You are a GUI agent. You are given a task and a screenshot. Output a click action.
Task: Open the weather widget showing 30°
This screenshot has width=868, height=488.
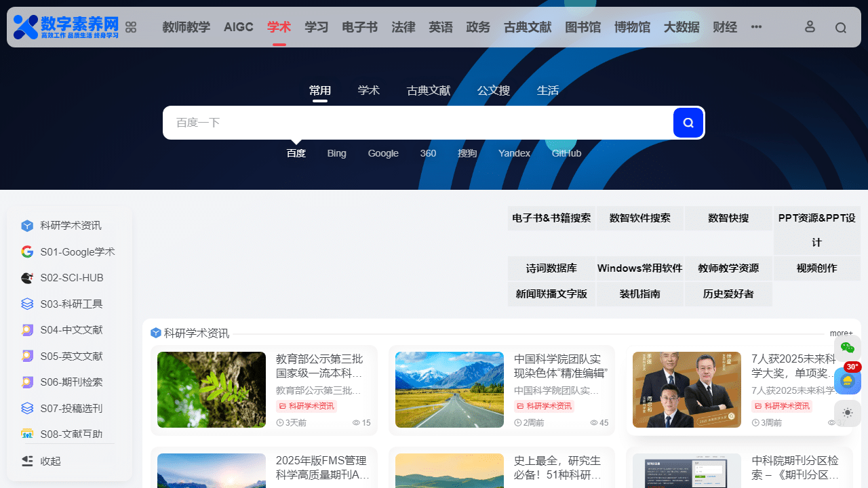click(x=848, y=380)
